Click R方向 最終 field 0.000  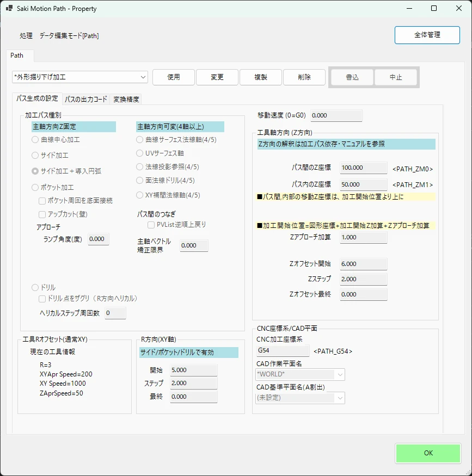[x=194, y=397]
